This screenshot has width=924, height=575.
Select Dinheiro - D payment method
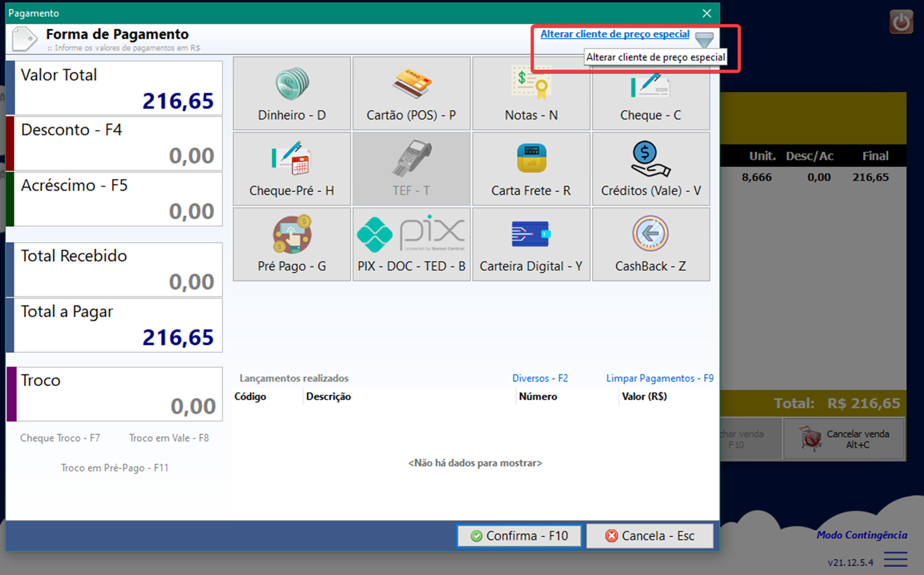(x=292, y=93)
